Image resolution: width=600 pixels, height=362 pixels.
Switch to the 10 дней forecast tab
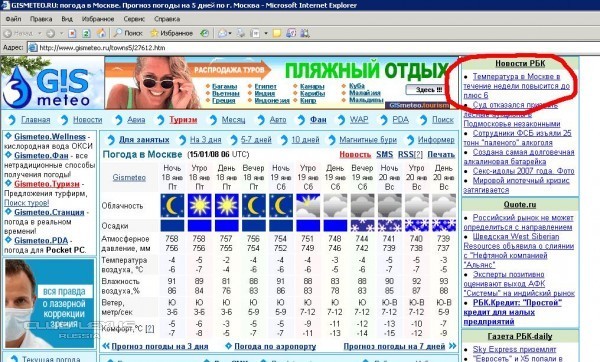click(305, 140)
